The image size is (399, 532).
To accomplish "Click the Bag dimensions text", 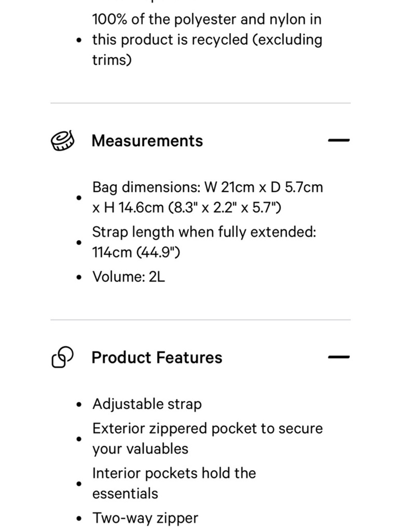I will click(x=207, y=197).
